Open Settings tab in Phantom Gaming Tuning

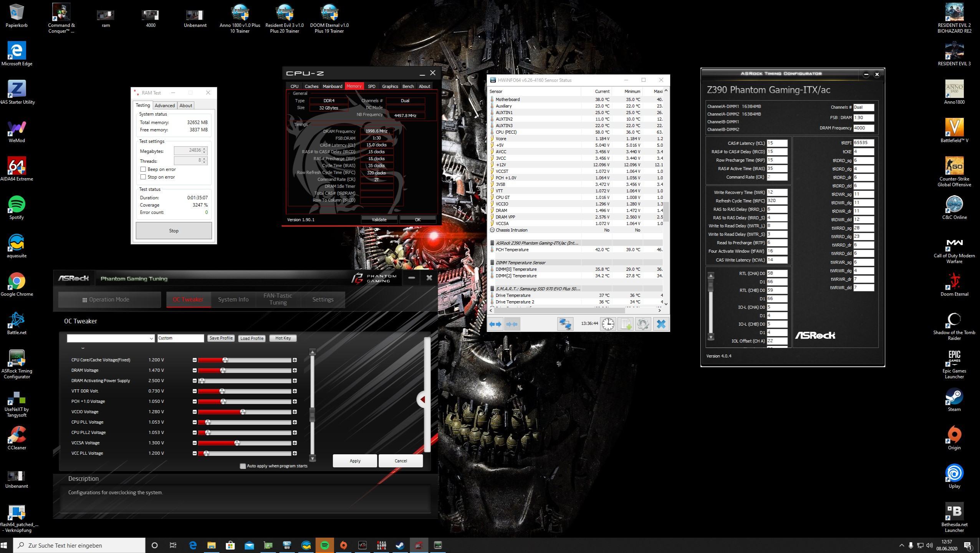(323, 300)
